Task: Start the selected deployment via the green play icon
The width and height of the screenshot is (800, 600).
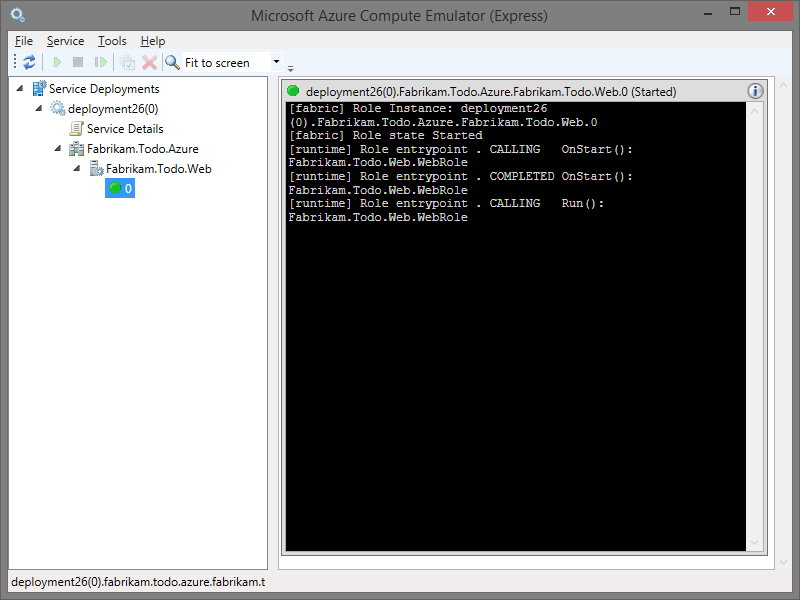Action: [56, 61]
